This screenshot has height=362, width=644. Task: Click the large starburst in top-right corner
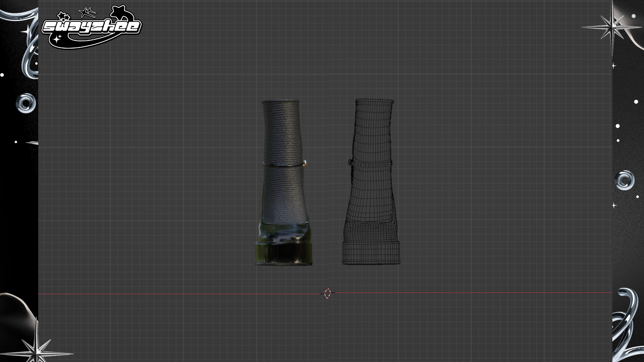click(x=611, y=27)
